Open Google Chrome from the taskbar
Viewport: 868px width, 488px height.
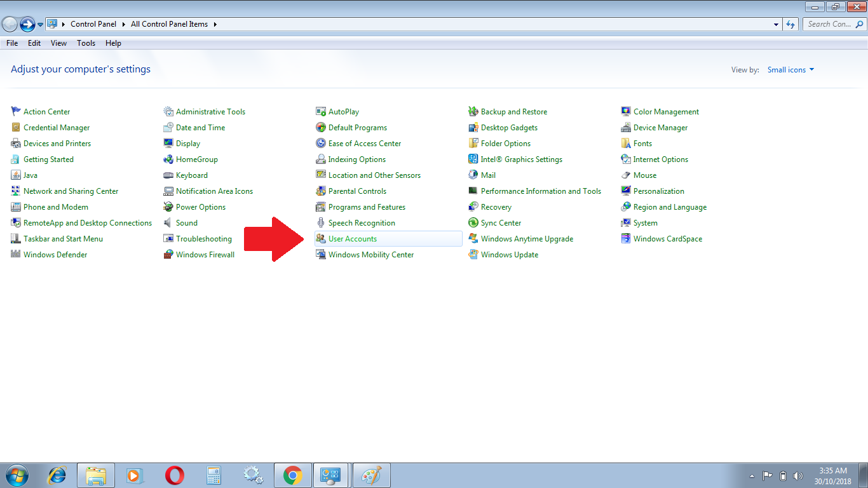point(292,475)
